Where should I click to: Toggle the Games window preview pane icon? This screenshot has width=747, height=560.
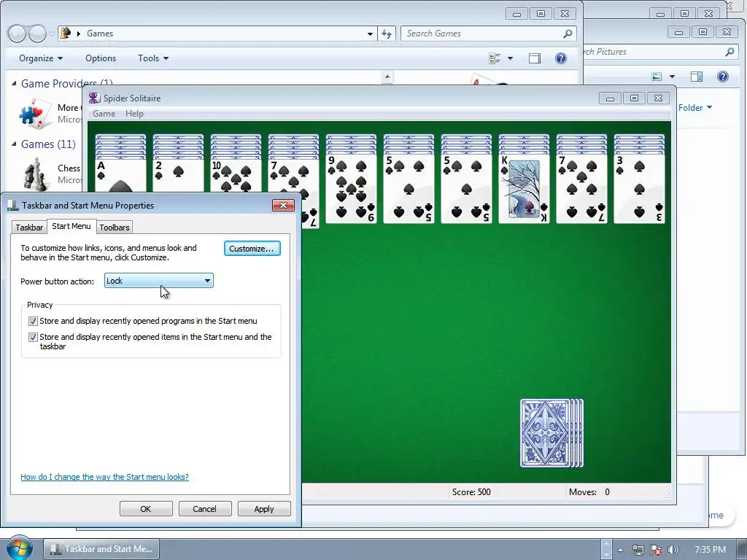point(535,58)
